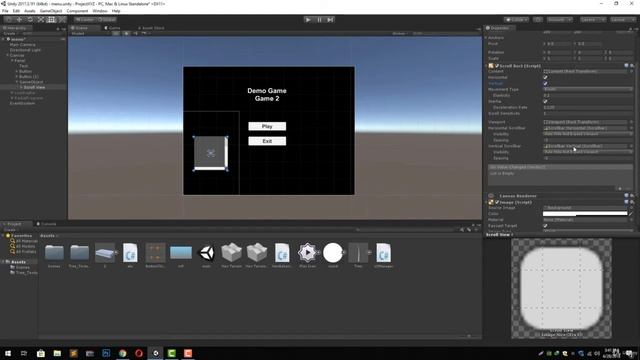Expand the Scroll View hierarchy item

(21, 87)
